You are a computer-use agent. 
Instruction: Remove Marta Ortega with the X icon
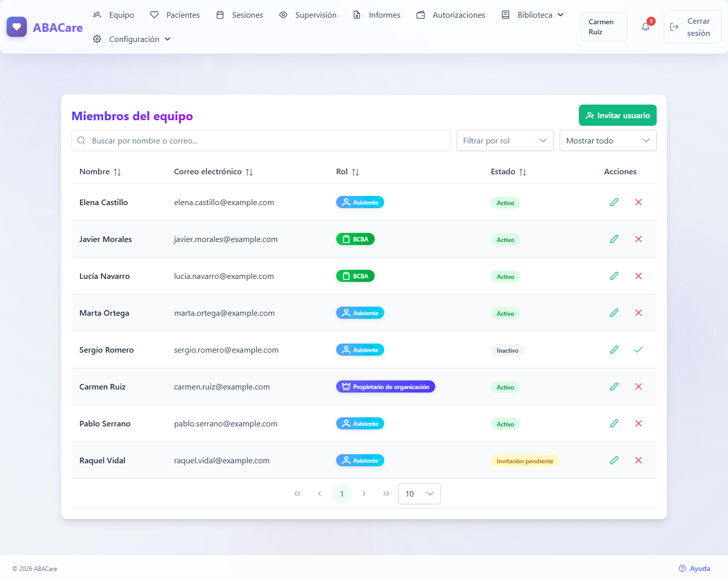[x=639, y=313]
